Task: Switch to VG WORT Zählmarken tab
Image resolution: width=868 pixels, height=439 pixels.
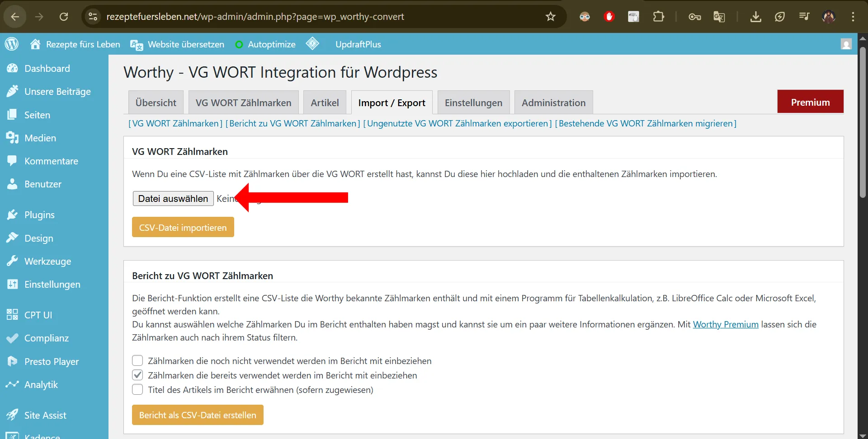Action: [x=243, y=103]
